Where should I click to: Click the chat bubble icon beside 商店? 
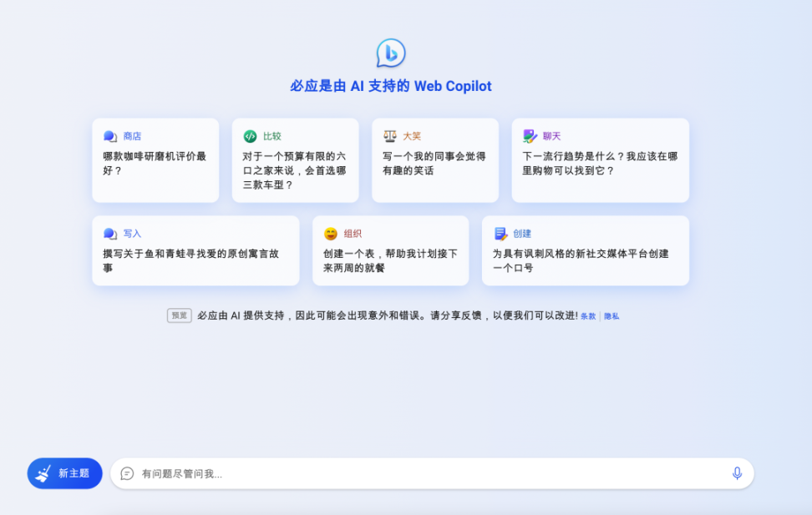tap(109, 136)
